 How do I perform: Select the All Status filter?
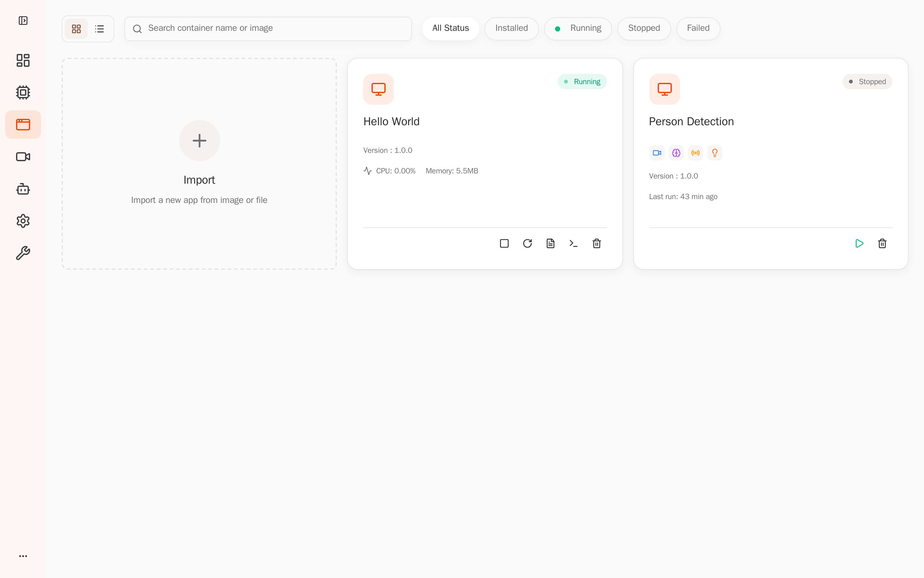tap(450, 29)
